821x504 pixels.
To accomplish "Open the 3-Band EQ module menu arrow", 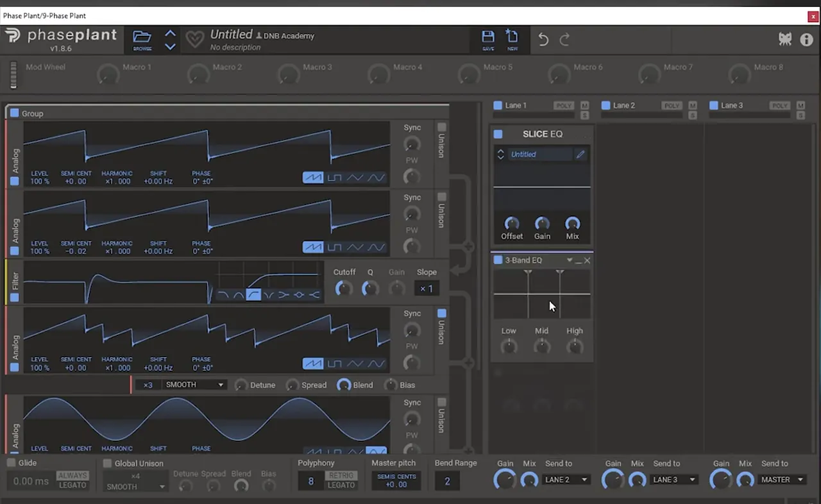I will click(569, 260).
